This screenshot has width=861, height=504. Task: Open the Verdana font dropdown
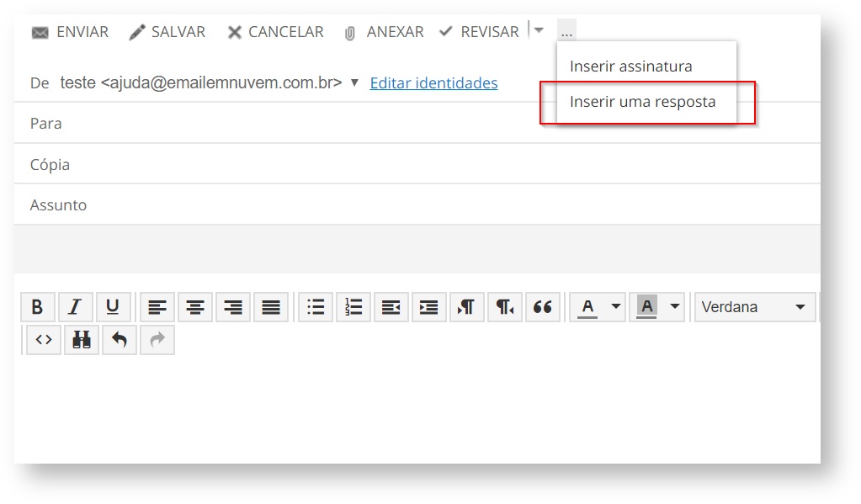coord(754,307)
